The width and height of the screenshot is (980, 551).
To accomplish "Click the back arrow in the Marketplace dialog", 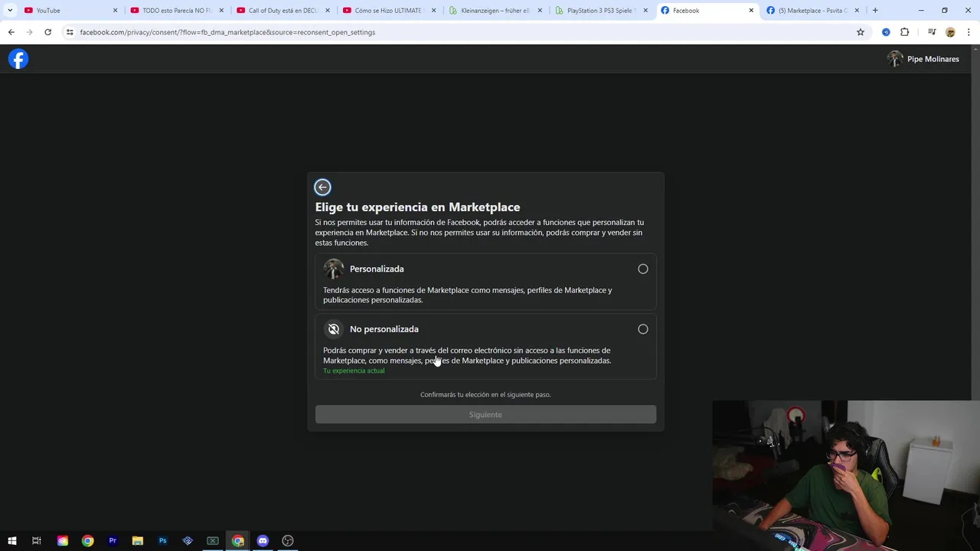I will [322, 187].
